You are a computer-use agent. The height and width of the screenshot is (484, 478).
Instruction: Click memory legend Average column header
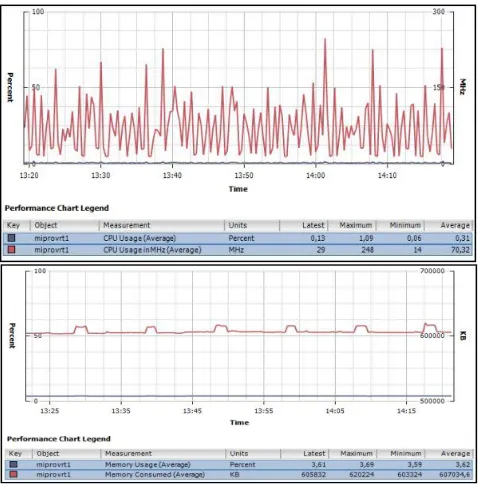pyautogui.click(x=449, y=454)
